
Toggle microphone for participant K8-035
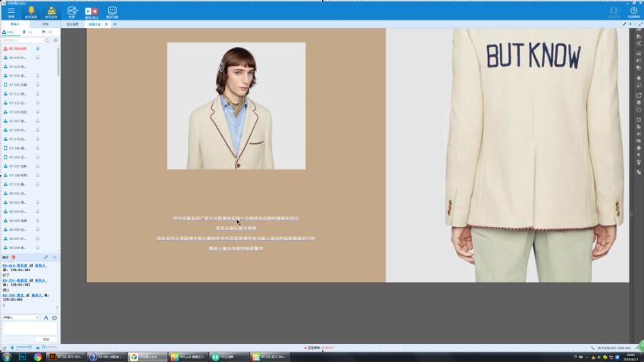pos(38,58)
